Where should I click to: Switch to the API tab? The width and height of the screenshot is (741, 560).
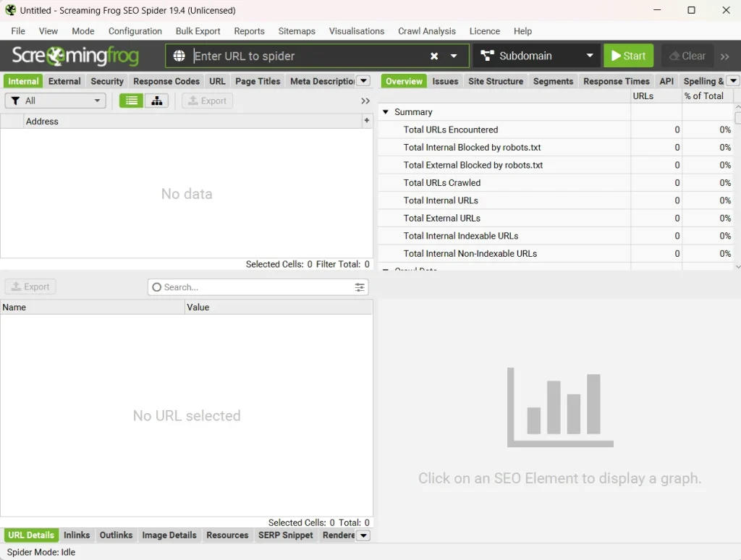[x=666, y=81]
